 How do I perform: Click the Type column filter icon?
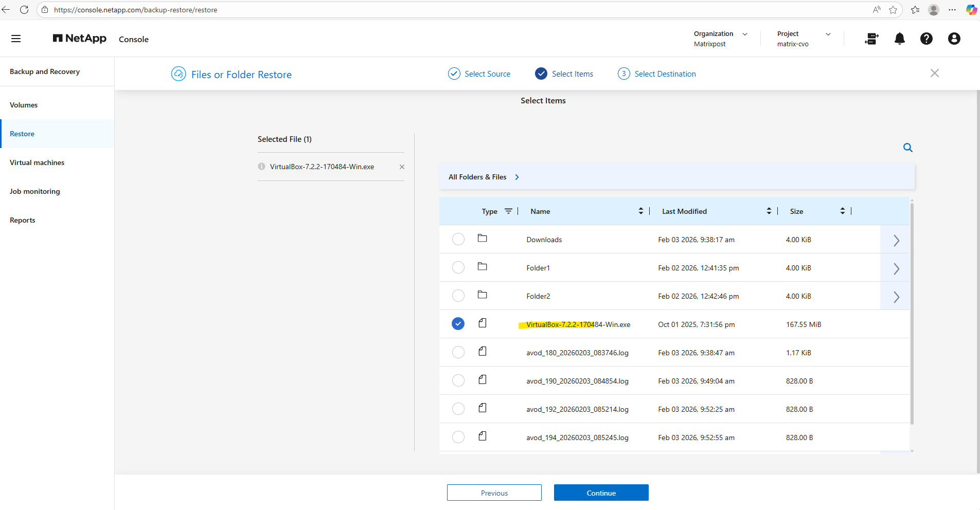(x=508, y=211)
